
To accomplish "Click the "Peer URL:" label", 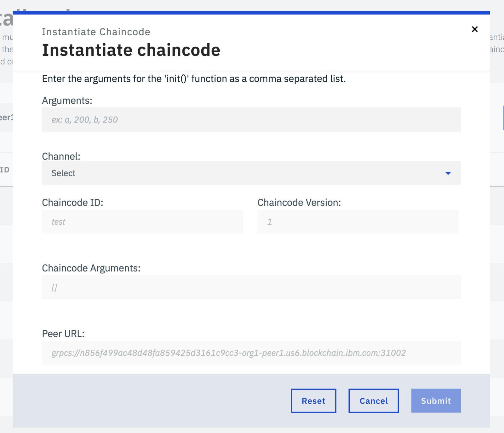I will [x=63, y=333].
